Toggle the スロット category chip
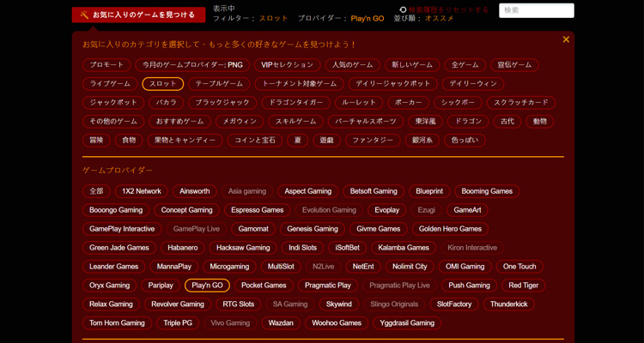Image resolution: width=644 pixels, height=343 pixels. tap(162, 84)
